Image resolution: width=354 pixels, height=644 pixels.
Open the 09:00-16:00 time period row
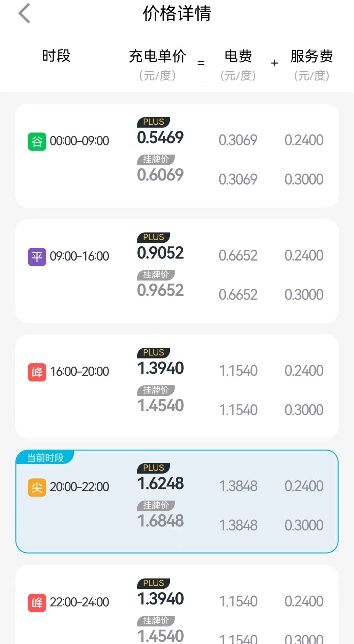[x=177, y=271]
